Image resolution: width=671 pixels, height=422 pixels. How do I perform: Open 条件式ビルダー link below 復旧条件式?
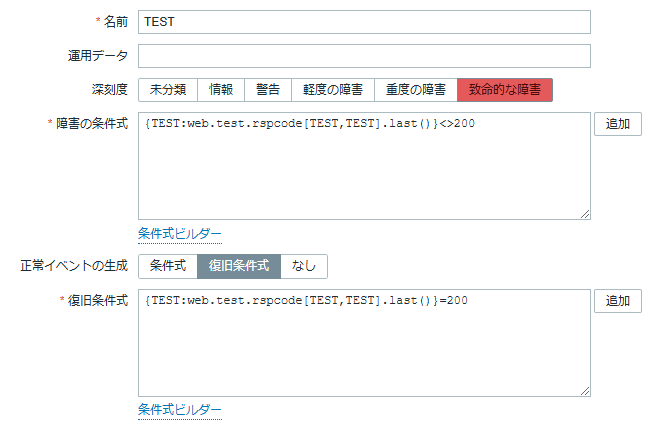180,410
